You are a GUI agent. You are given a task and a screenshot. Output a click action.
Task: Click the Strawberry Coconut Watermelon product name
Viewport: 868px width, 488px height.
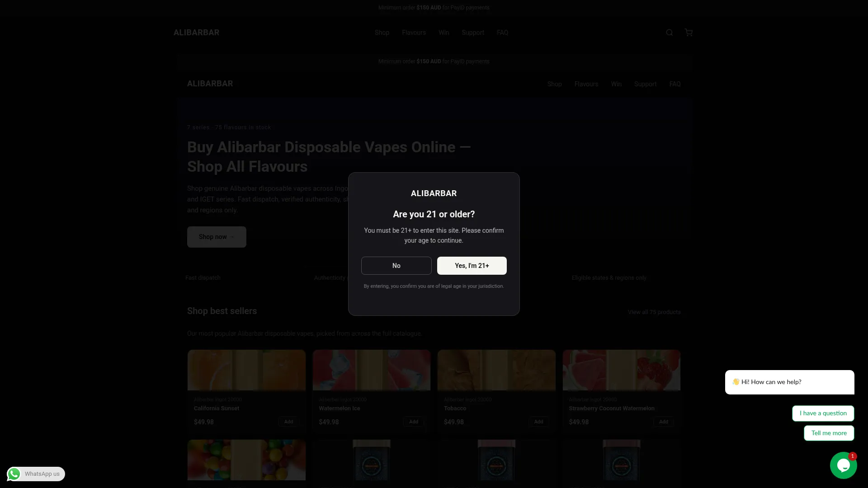coord(612,408)
